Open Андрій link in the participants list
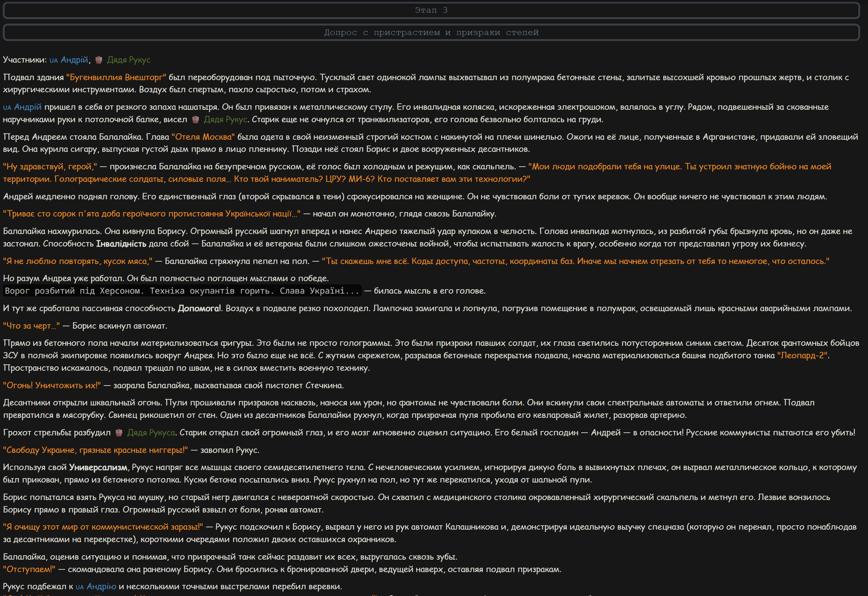 74,60
